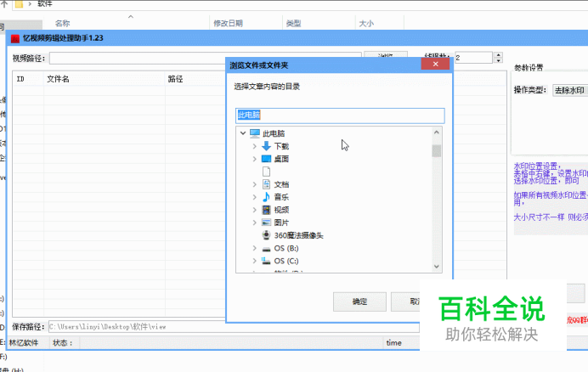
Task: Click scroll up arrow in folder tree
Action: pos(437,132)
